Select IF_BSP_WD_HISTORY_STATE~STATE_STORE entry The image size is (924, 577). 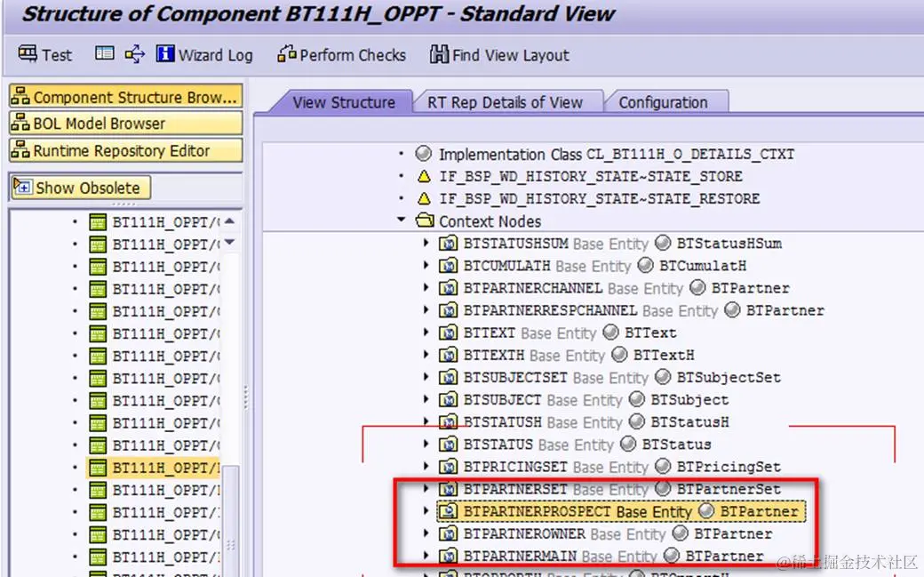tap(591, 176)
